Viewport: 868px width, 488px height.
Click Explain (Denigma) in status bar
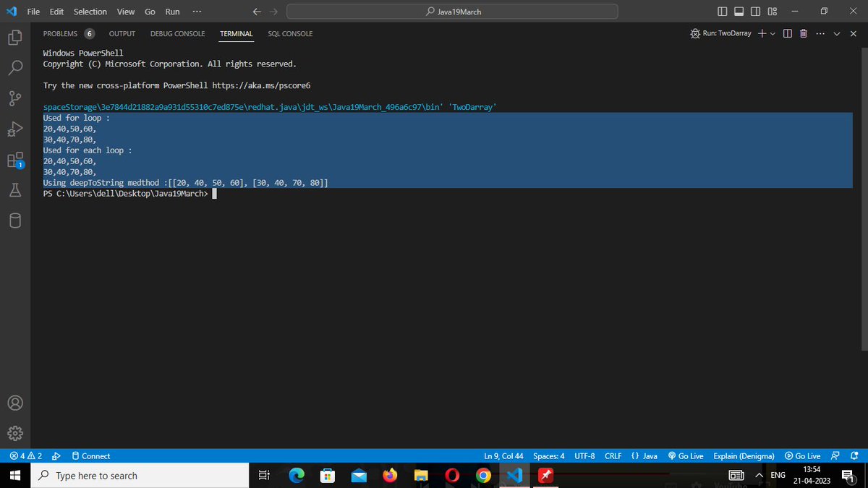click(x=744, y=456)
